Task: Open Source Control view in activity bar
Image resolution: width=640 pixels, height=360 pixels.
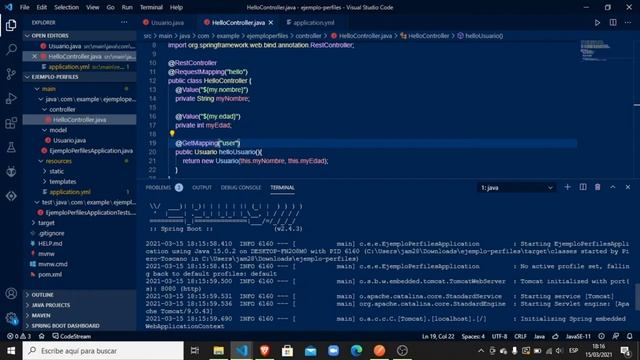Action: [11, 74]
